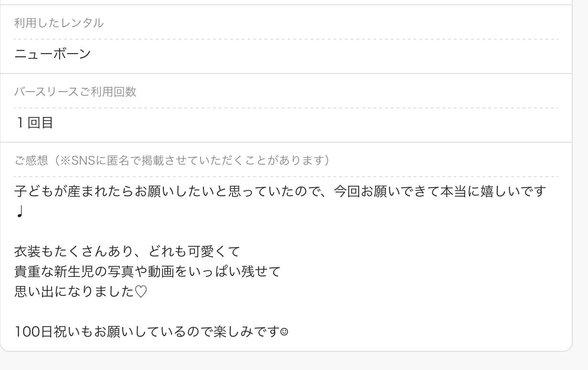Select the 利用したレンタル field label
This screenshot has height=370, width=588.
[59, 23]
